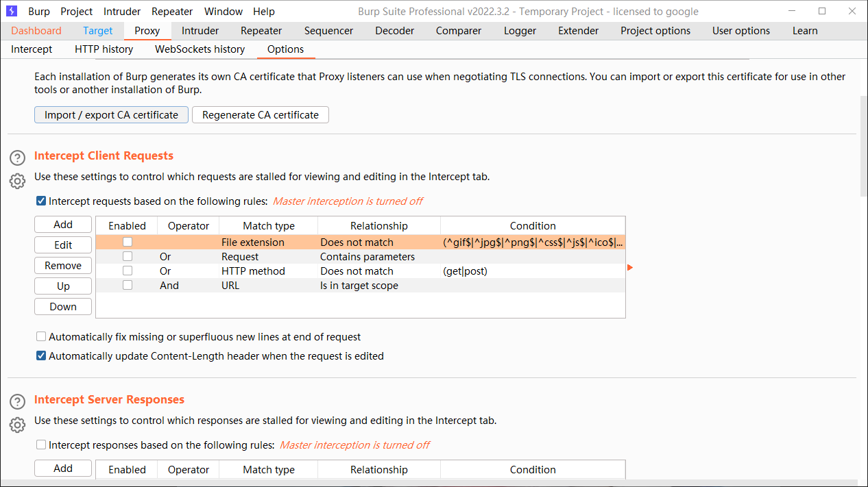Open help for Intercept Client Requests
The width and height of the screenshot is (868, 487).
point(18,158)
